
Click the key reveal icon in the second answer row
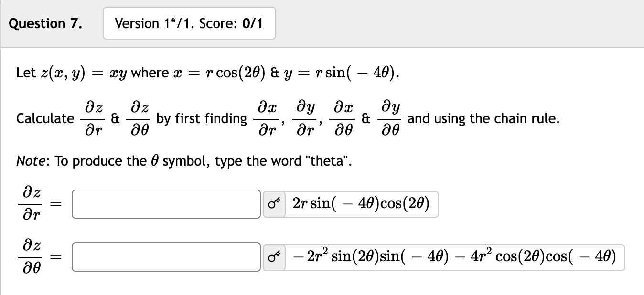(274, 257)
